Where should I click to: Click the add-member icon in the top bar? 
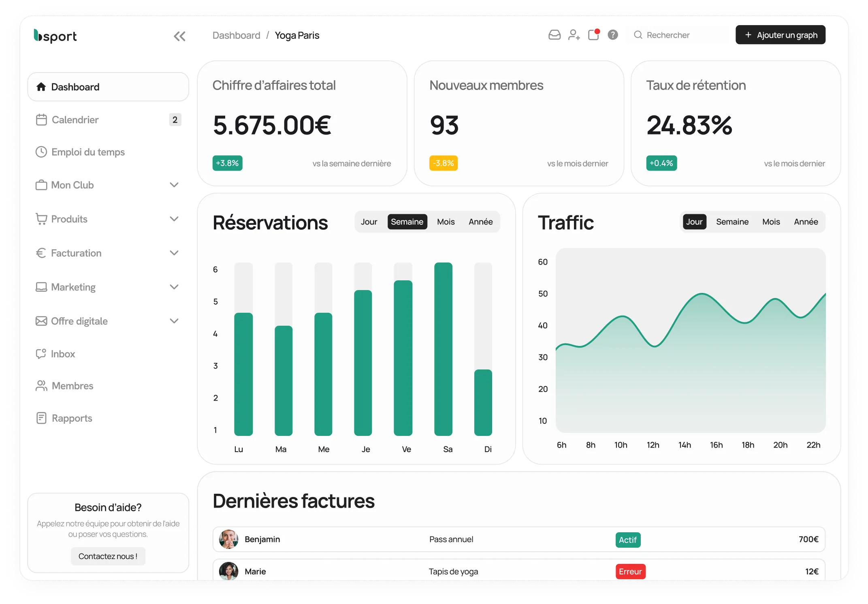pyautogui.click(x=574, y=35)
